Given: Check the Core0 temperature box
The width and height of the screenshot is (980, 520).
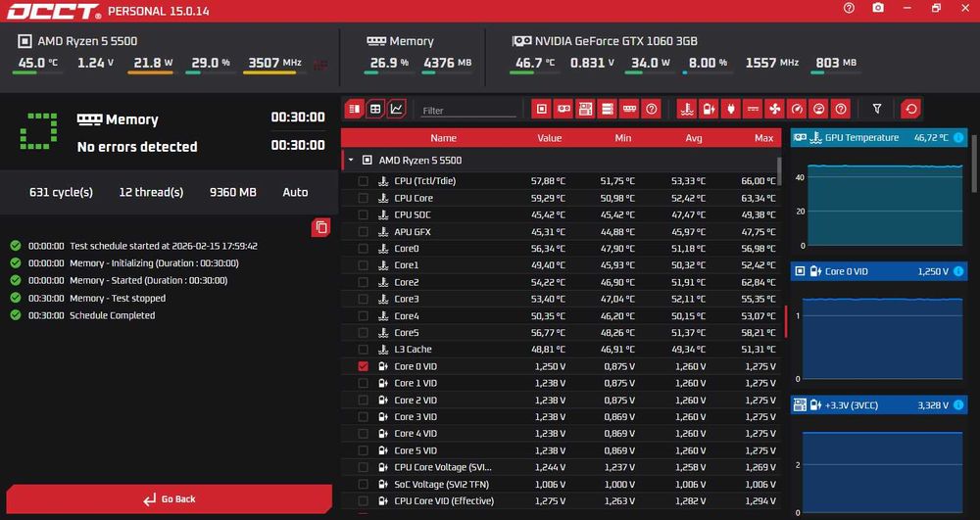Looking at the screenshot, I should pyautogui.click(x=364, y=249).
